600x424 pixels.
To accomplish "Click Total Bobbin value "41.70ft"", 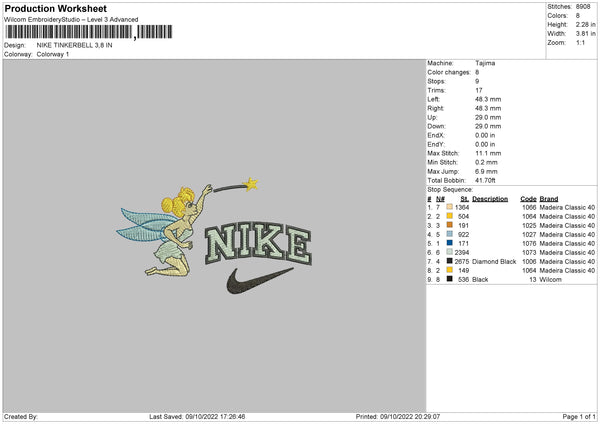I will [x=485, y=181].
